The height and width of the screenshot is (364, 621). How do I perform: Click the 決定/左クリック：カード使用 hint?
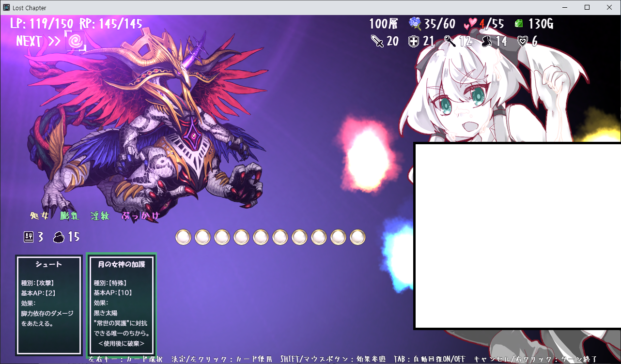(x=223, y=360)
